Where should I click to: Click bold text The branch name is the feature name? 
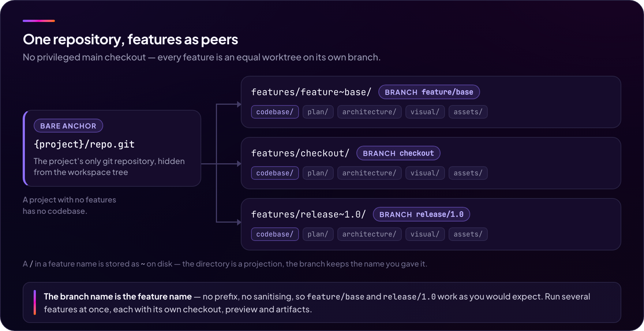coord(118,297)
